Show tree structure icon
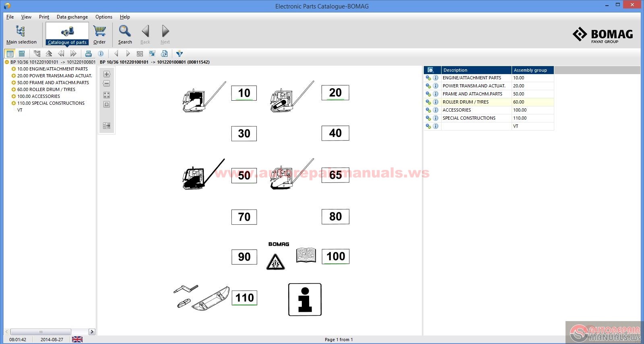Screen dimensions: 644x344 37,54
